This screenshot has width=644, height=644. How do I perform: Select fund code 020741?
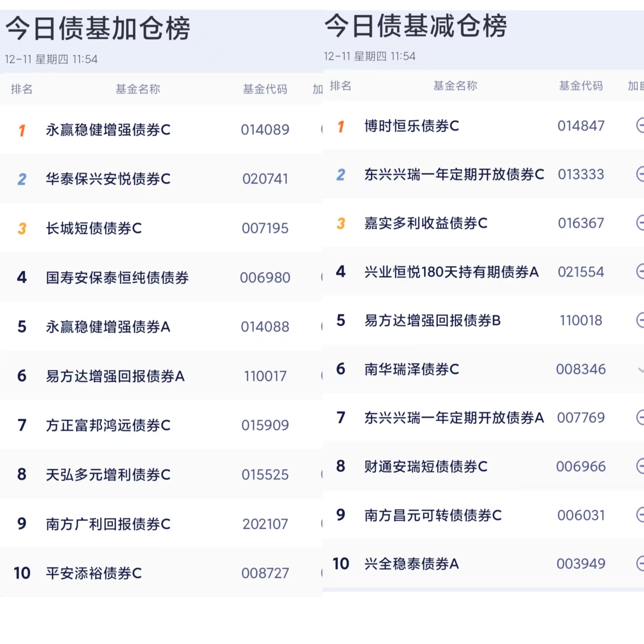click(265, 179)
